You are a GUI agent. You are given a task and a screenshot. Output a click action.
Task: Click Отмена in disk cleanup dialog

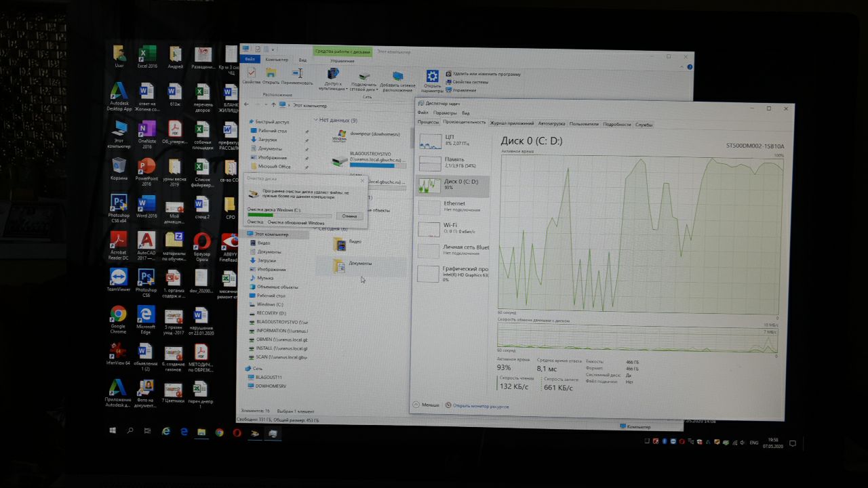point(349,216)
